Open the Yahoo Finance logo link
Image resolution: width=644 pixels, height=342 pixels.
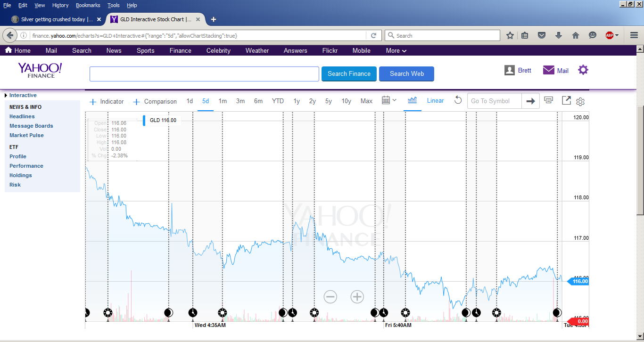click(40, 70)
